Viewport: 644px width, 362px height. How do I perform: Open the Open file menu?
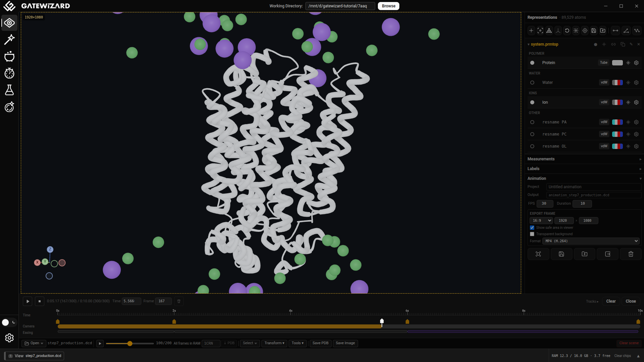[x=34, y=343]
